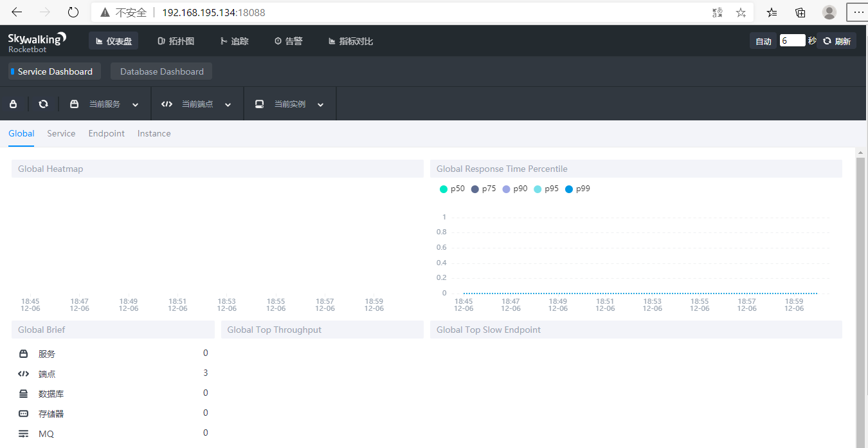The width and height of the screenshot is (868, 448).
Task: Toggle 自动 auto refresh mode
Action: (x=763, y=41)
